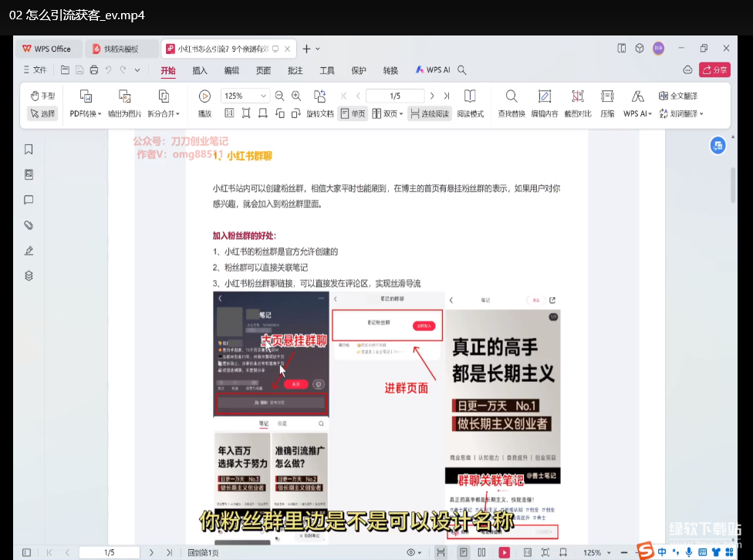The height and width of the screenshot is (560, 753).
Task: Click the print icon in quick toolbar
Action: [94, 70]
